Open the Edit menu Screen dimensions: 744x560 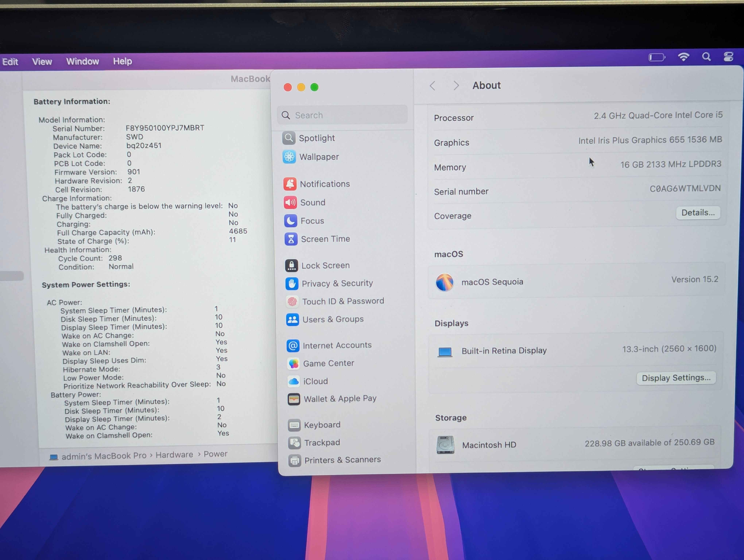point(10,62)
